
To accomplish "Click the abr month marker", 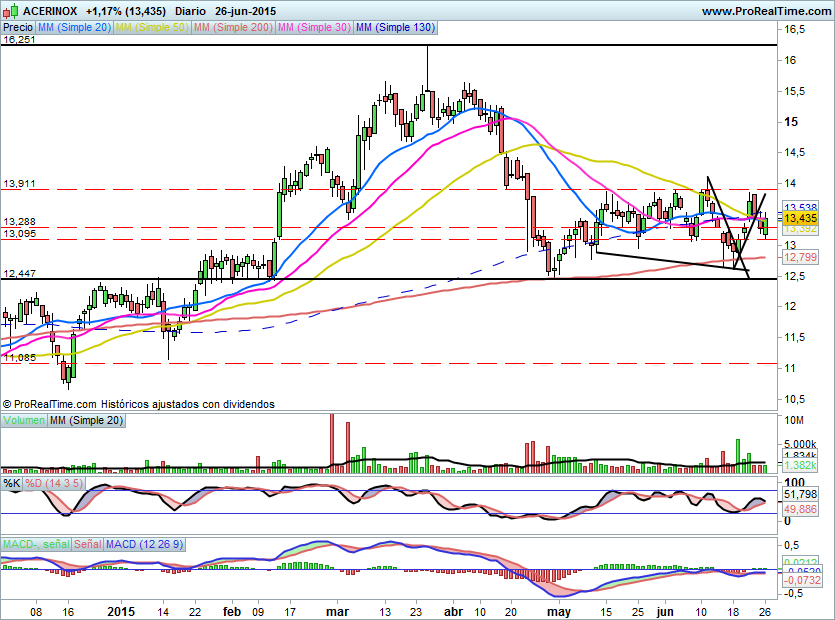I will 453,611.
